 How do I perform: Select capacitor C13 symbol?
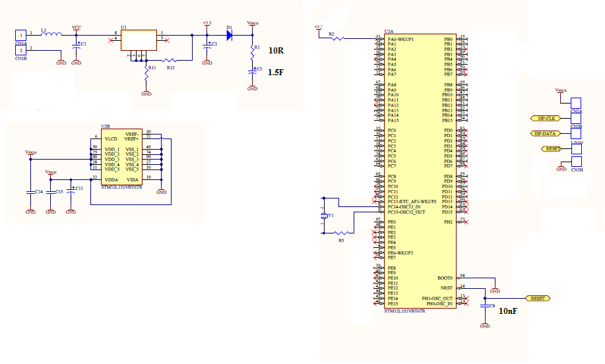(x=71, y=190)
